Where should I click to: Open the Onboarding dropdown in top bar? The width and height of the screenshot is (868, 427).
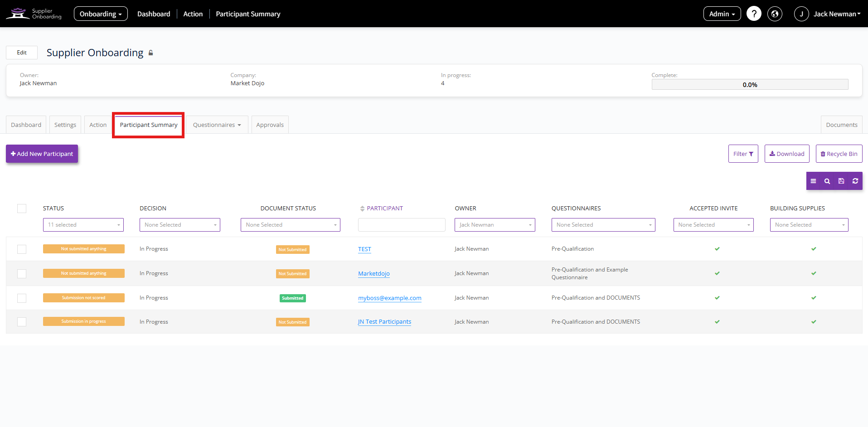pyautogui.click(x=101, y=14)
